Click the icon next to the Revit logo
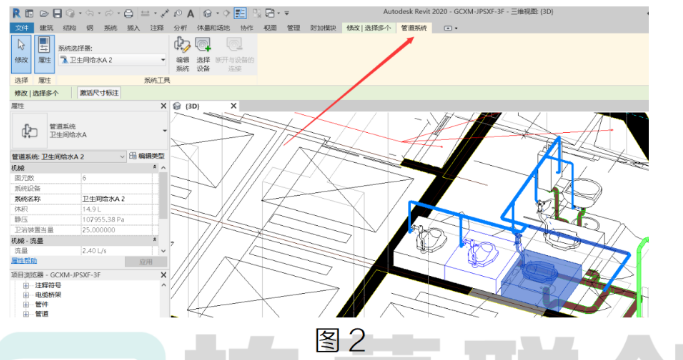 coord(29,14)
